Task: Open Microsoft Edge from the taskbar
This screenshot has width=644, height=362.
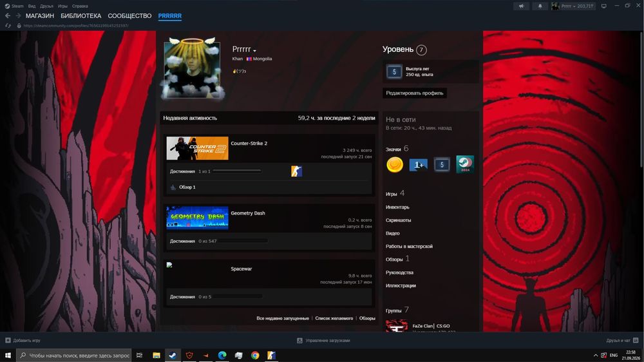Action: (222, 355)
